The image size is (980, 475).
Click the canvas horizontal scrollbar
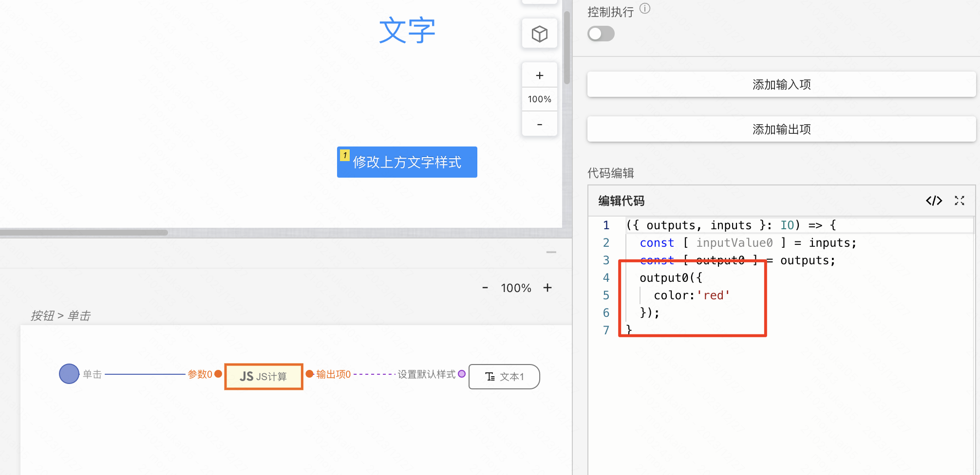pyautogui.click(x=84, y=233)
